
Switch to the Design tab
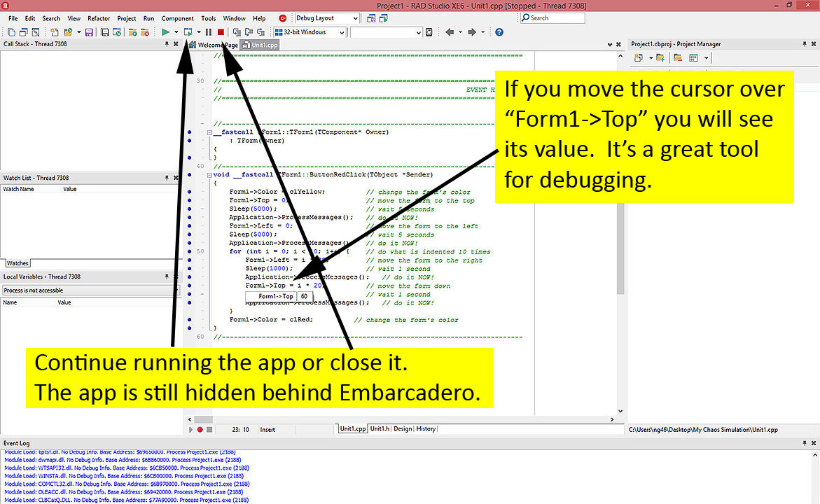click(x=403, y=429)
